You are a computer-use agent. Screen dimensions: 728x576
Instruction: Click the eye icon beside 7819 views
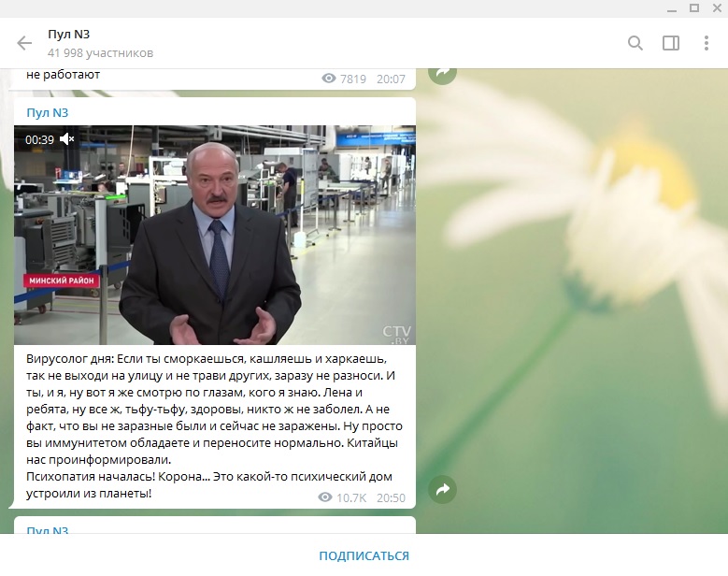pyautogui.click(x=328, y=79)
